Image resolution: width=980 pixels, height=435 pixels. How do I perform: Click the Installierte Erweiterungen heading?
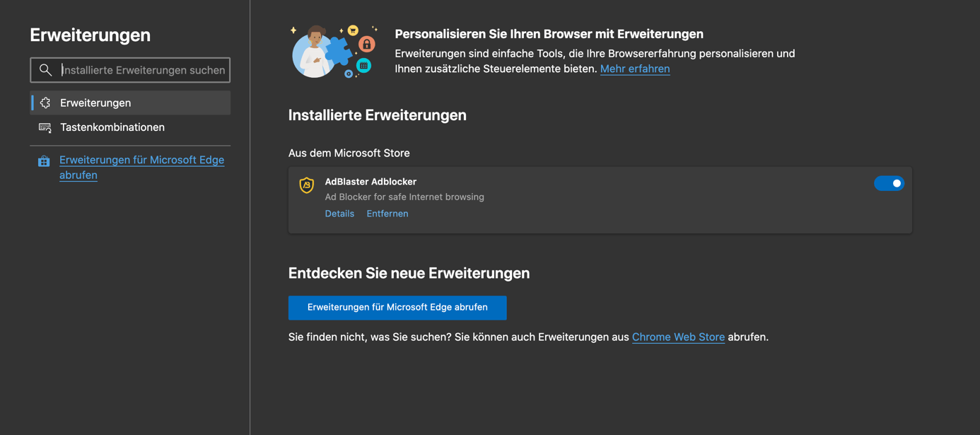pyautogui.click(x=378, y=115)
